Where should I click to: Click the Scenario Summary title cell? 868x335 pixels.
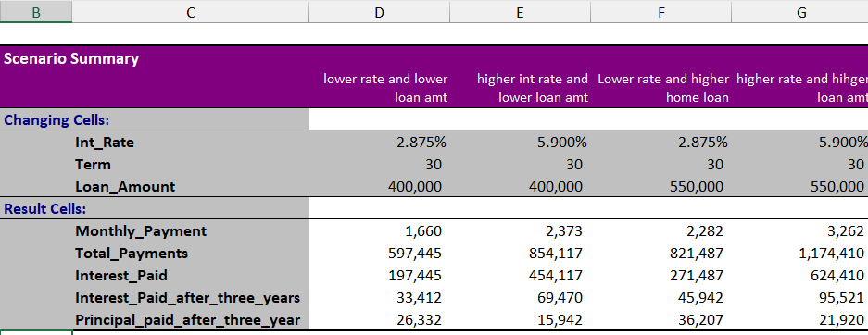click(x=71, y=58)
